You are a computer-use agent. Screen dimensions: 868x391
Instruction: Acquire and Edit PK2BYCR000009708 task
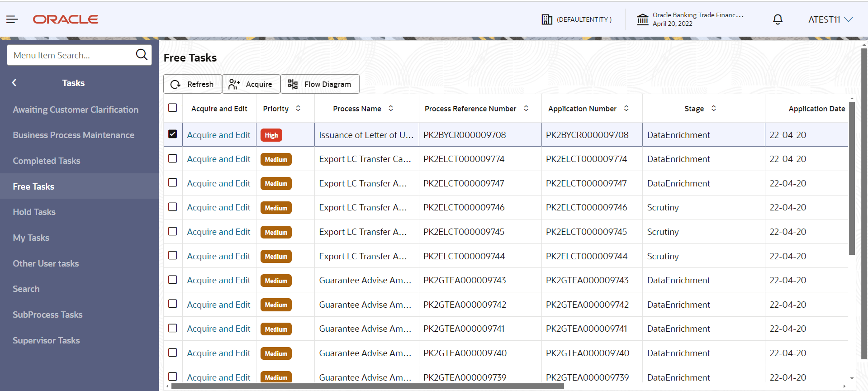218,135
